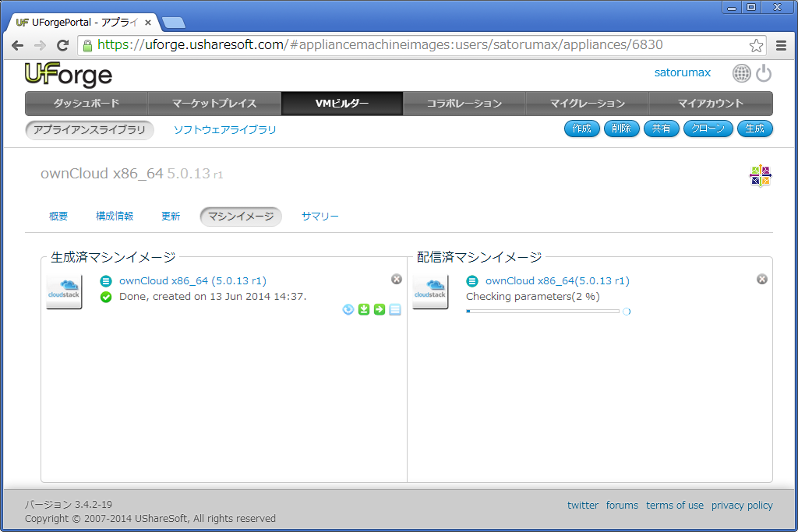
Task: Open the ダッシュボード menu
Action: [87, 104]
